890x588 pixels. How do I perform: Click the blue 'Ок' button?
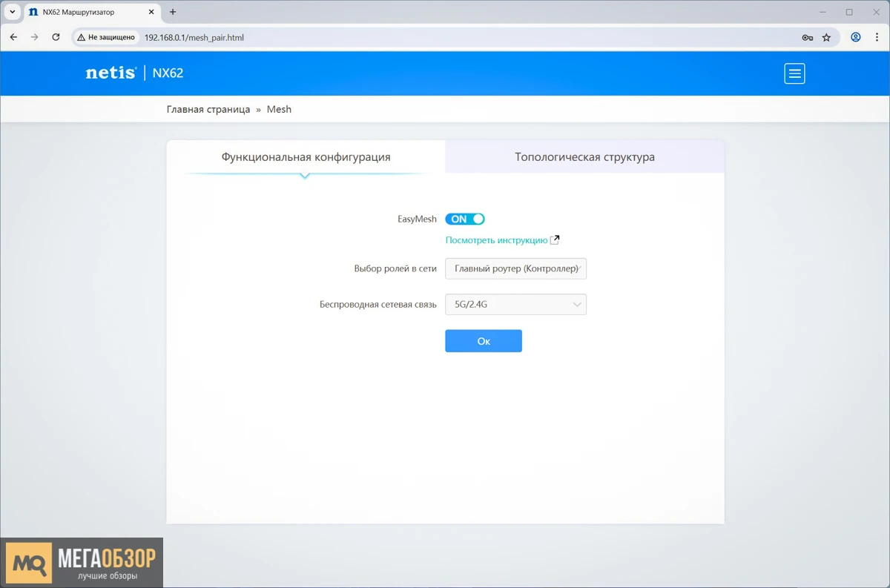click(x=484, y=341)
